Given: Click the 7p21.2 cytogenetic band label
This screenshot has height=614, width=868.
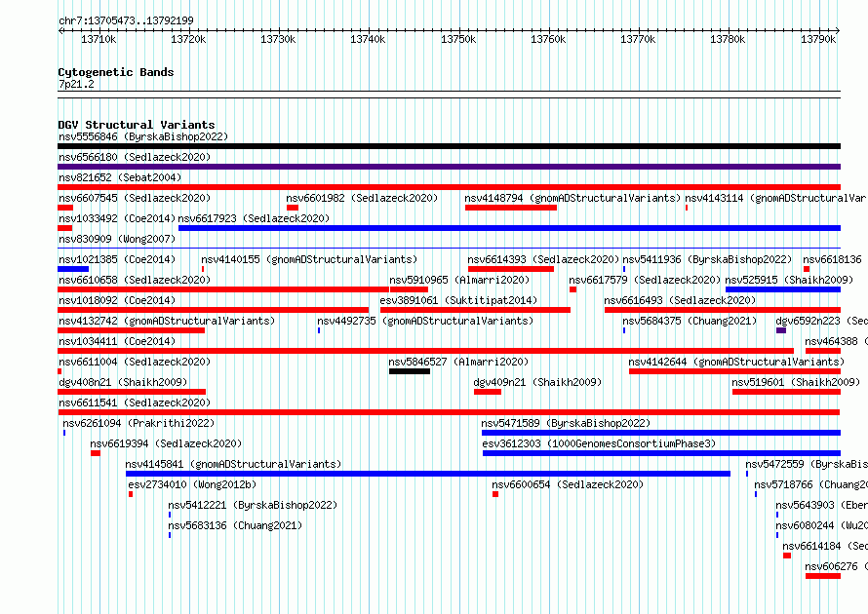Looking at the screenshot, I should [76, 84].
